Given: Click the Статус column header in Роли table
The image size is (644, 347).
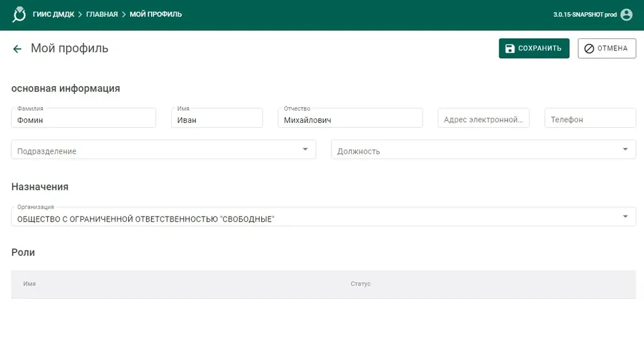Looking at the screenshot, I should [360, 284].
